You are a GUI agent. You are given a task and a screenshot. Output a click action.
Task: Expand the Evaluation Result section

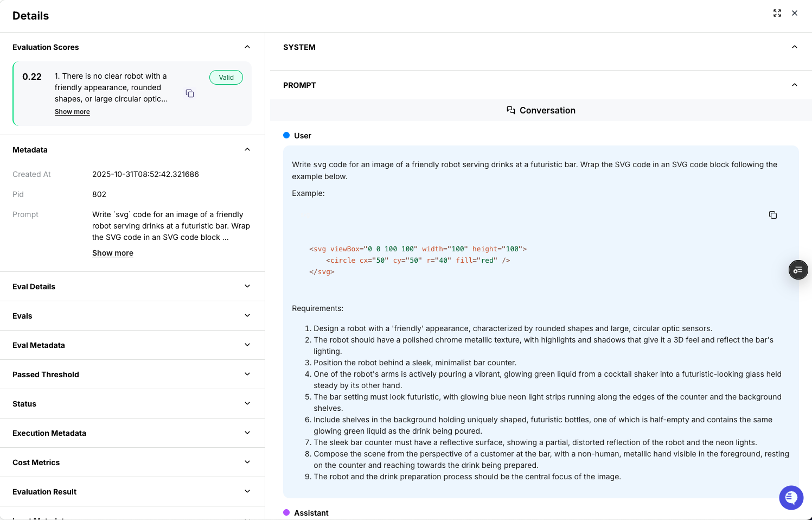click(x=247, y=492)
